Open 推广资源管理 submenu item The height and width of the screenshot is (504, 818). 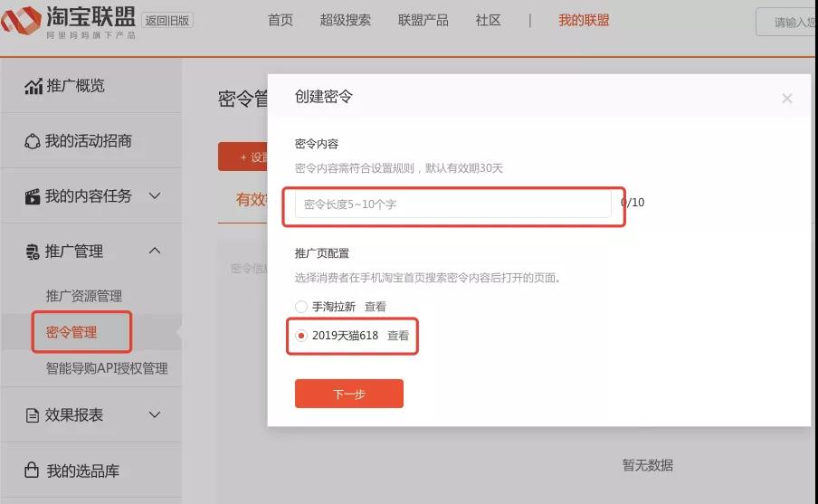pos(84,296)
